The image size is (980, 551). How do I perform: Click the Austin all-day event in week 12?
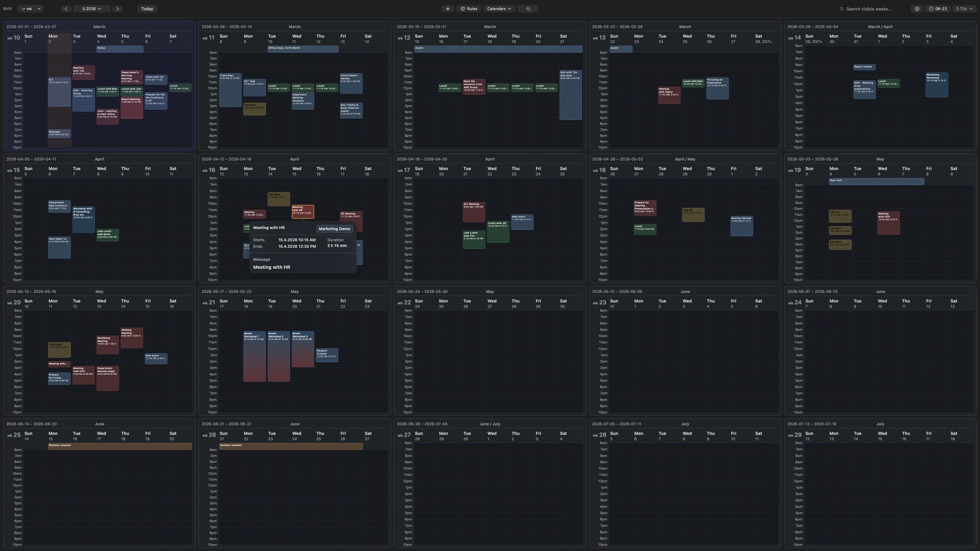pyautogui.click(x=498, y=49)
